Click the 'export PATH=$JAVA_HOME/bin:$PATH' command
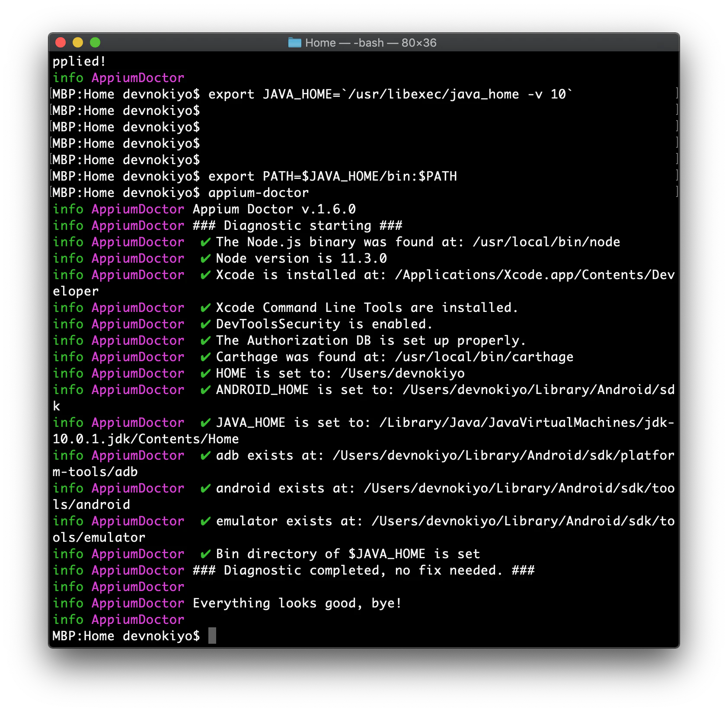 (332, 176)
